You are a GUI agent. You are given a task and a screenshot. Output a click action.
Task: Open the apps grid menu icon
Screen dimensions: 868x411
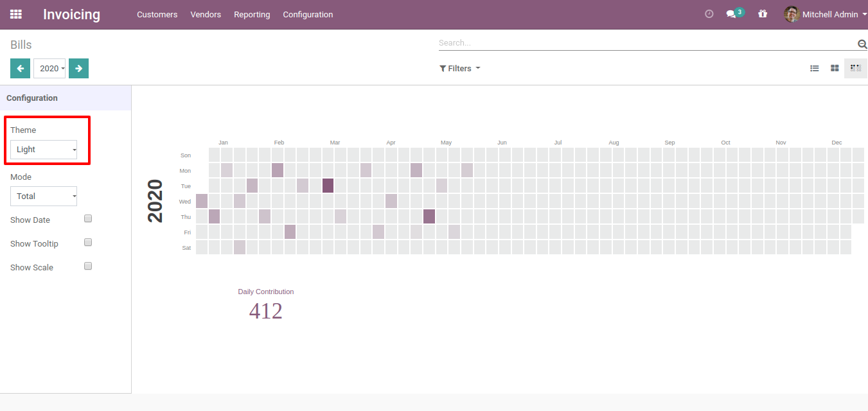point(16,14)
